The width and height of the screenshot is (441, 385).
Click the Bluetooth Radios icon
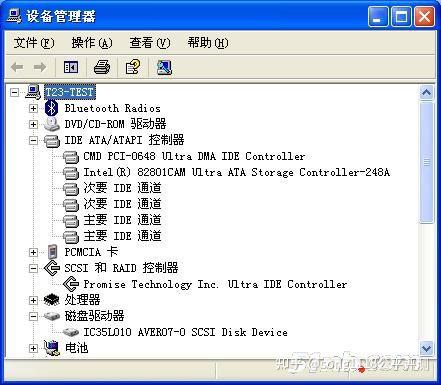(x=51, y=108)
